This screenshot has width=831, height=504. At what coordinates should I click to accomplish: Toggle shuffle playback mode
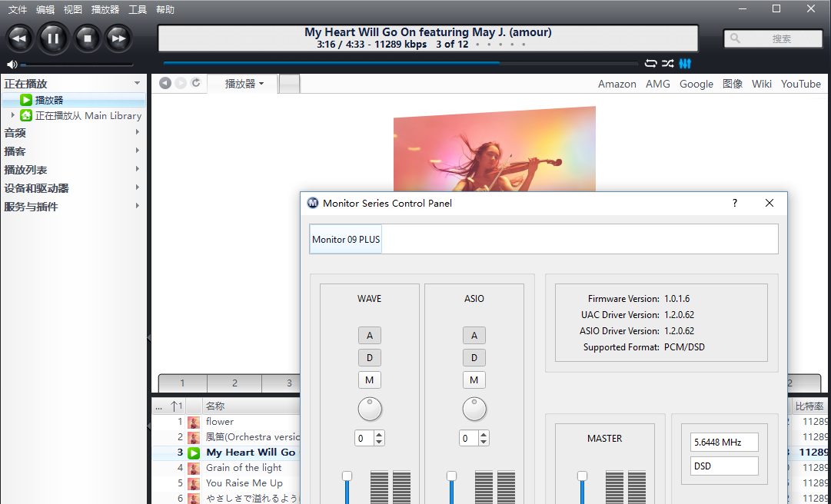667,64
